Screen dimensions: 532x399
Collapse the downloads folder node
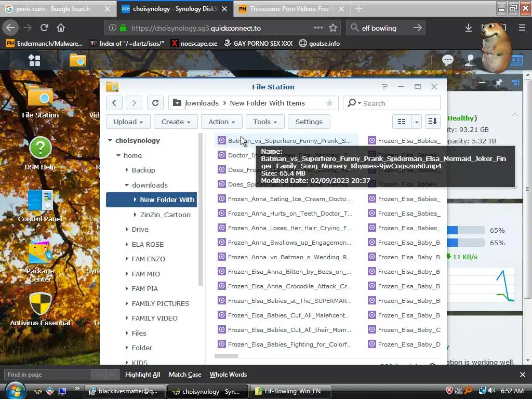point(127,185)
